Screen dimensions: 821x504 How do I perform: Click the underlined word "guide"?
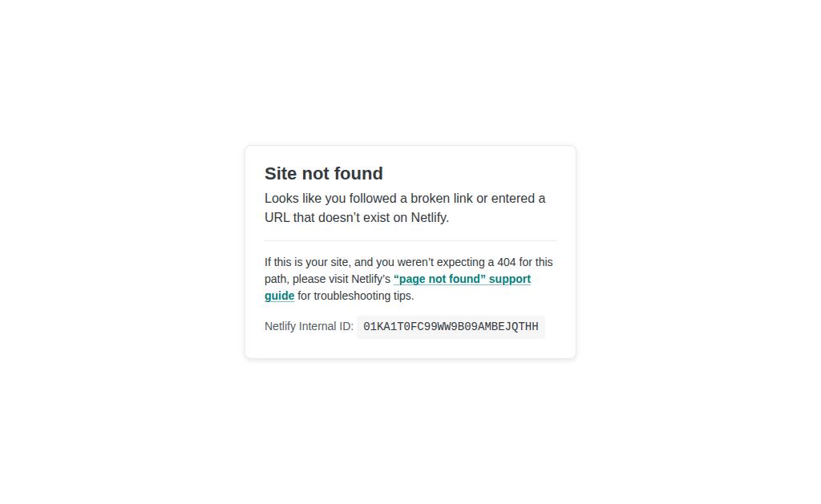coord(279,296)
